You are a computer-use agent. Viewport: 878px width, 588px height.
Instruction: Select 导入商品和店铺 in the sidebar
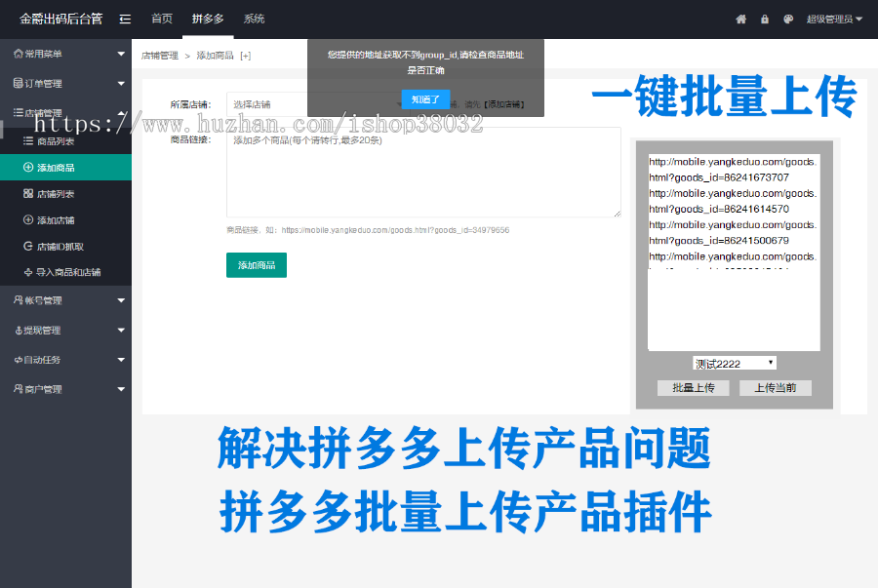(67, 272)
